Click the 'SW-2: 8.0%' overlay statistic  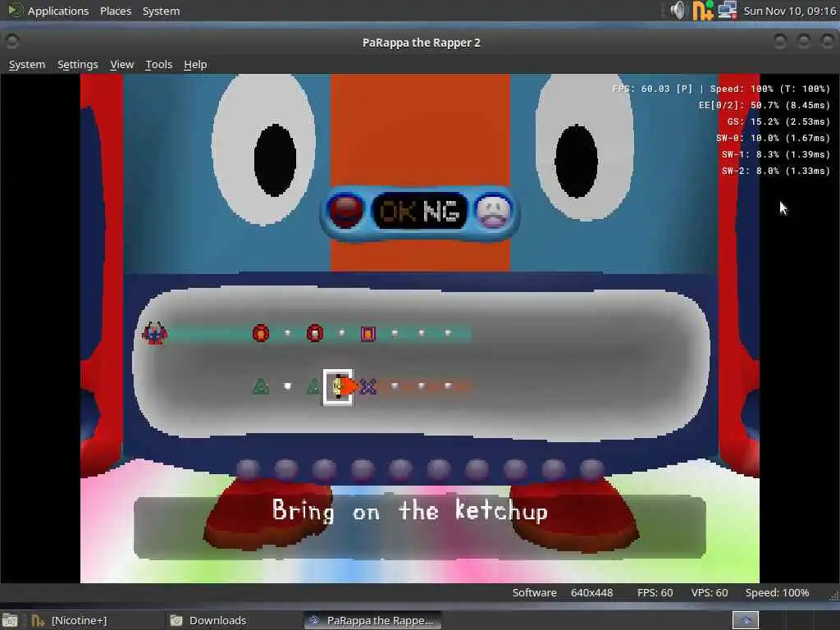click(x=776, y=171)
